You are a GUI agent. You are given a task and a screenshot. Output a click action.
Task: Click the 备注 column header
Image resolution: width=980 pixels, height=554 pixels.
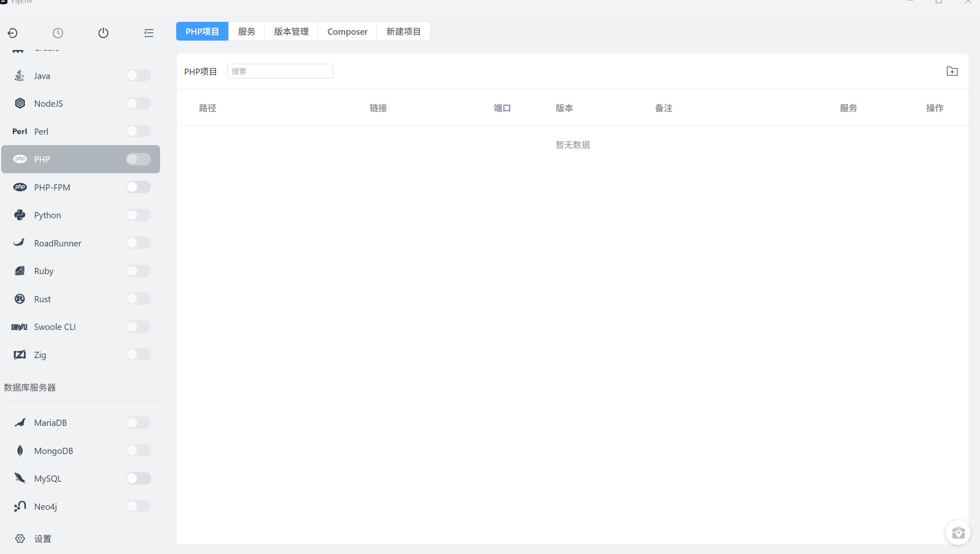(664, 108)
